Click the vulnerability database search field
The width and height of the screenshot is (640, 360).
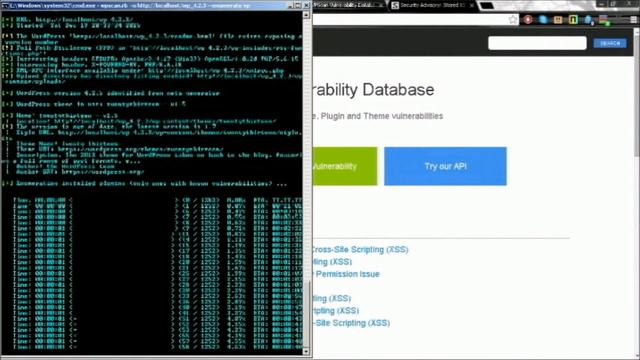coord(537,43)
